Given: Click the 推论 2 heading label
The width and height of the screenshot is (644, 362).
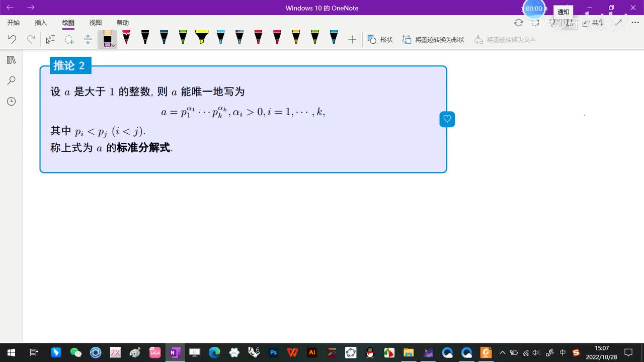Looking at the screenshot, I should pyautogui.click(x=70, y=65).
